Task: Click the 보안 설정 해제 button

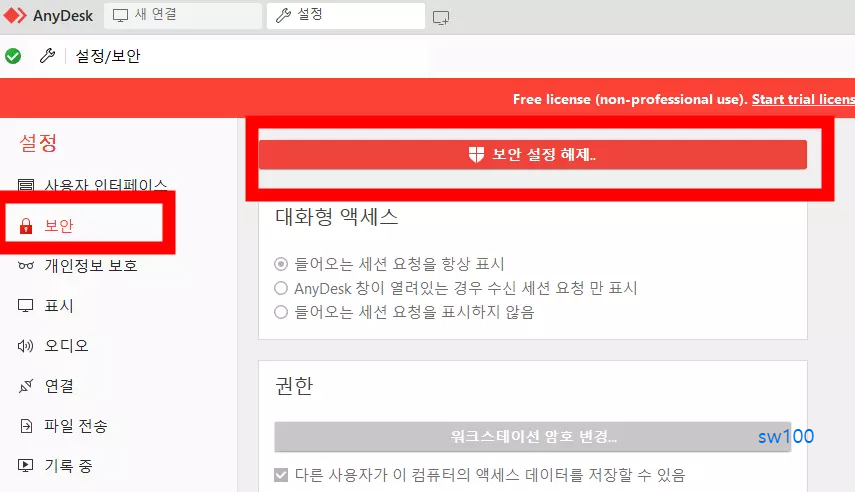Action: [x=533, y=154]
